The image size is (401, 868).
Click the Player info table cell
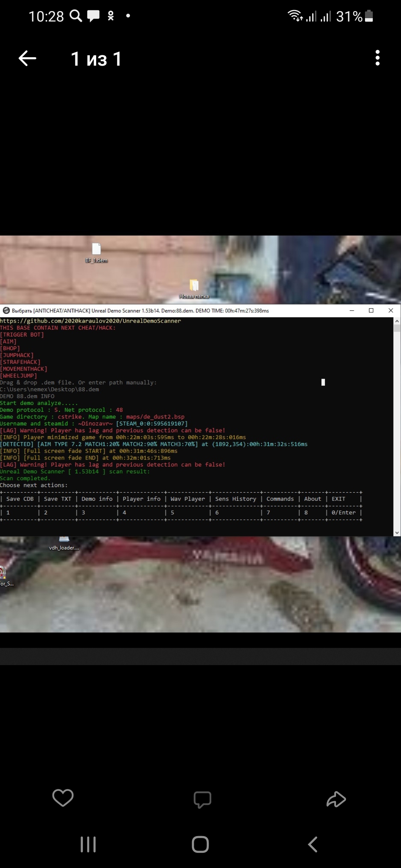pyautogui.click(x=141, y=499)
